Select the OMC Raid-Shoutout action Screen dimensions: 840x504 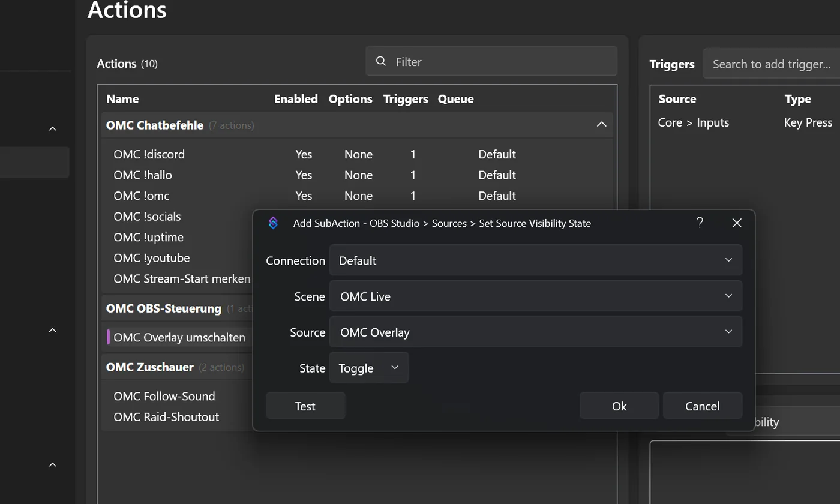click(x=166, y=417)
